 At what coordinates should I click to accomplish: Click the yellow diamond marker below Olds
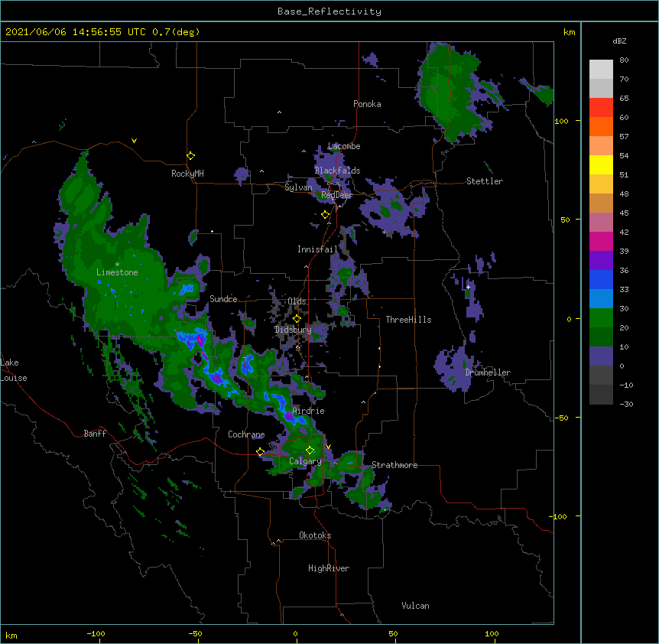(x=297, y=319)
